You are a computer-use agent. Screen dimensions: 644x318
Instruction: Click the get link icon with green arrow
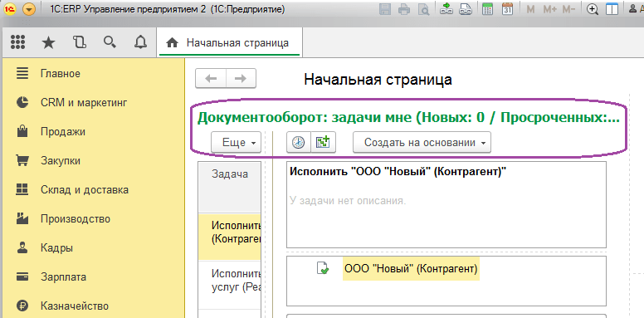[446, 9]
